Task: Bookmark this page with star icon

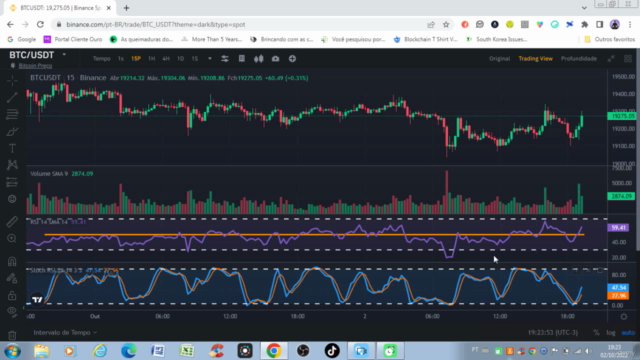Action: 446,24
